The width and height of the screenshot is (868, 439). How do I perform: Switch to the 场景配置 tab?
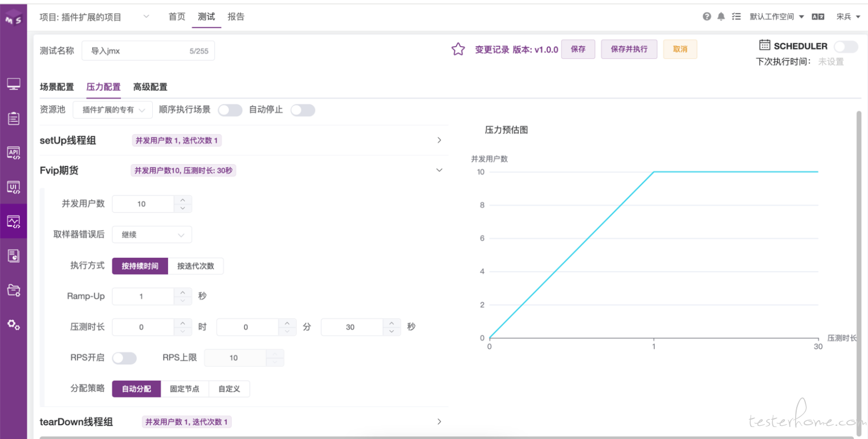pos(57,87)
